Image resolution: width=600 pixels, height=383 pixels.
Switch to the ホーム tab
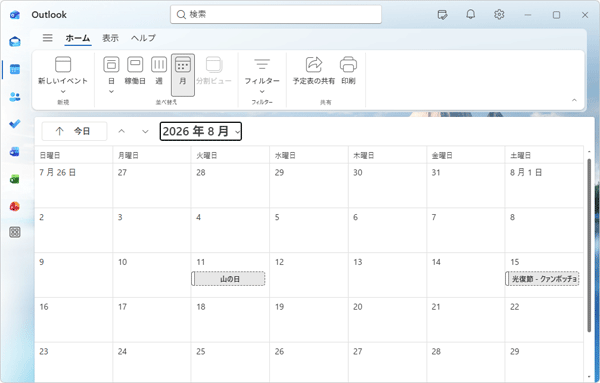point(78,38)
